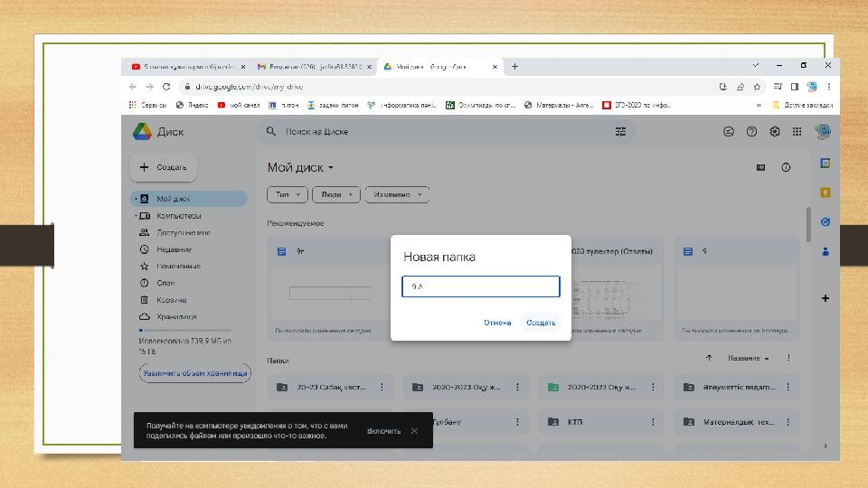Click Увеличить объем хранилища button
The height and width of the screenshot is (488, 868).
pyautogui.click(x=195, y=373)
